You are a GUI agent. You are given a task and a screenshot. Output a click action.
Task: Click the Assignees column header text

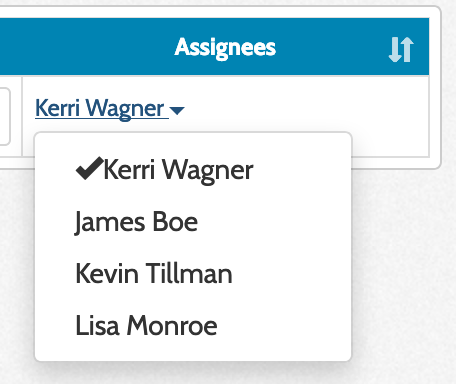tap(225, 48)
